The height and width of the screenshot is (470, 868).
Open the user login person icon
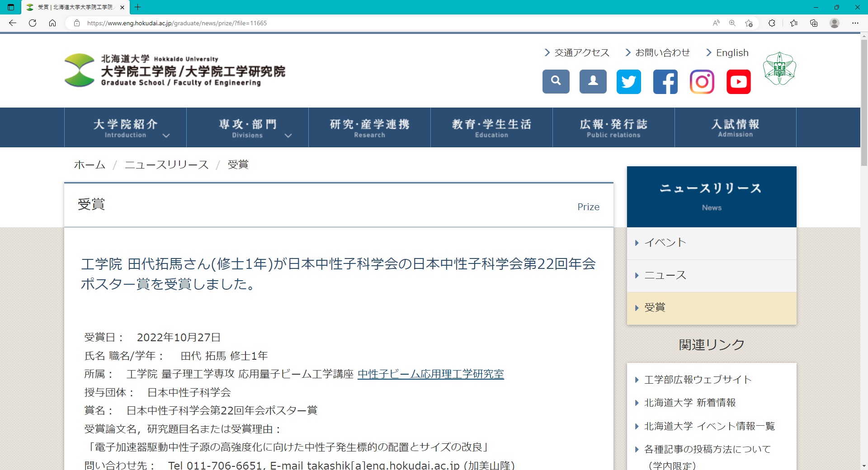tap(593, 81)
